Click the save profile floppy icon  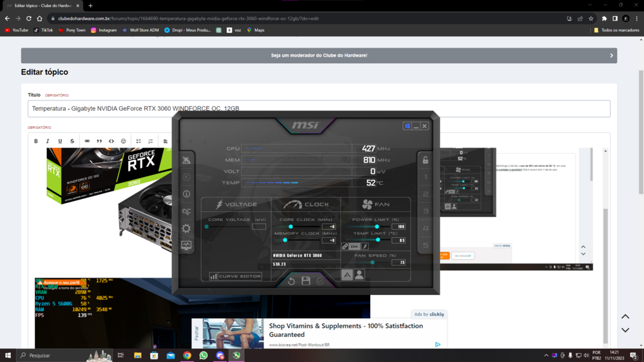(306, 281)
